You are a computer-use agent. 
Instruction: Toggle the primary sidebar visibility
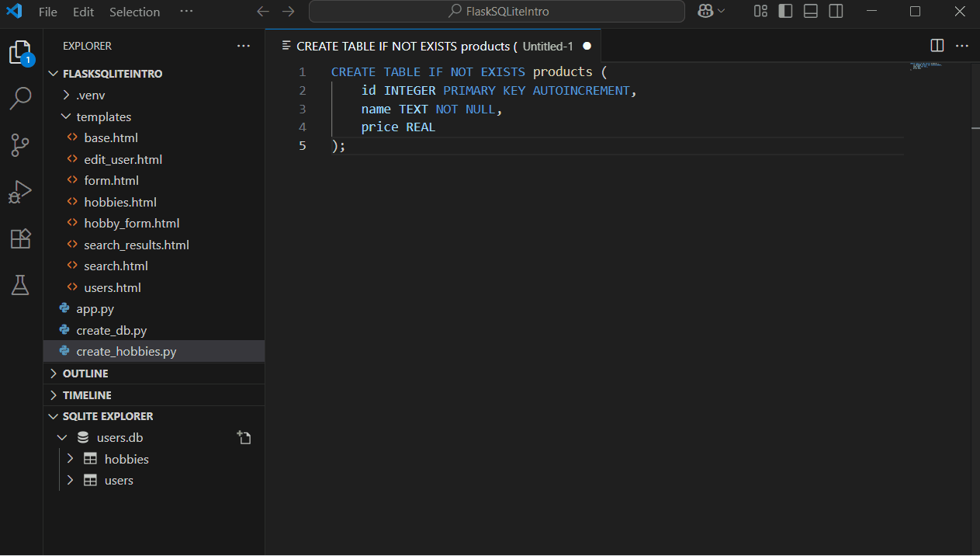(x=784, y=11)
